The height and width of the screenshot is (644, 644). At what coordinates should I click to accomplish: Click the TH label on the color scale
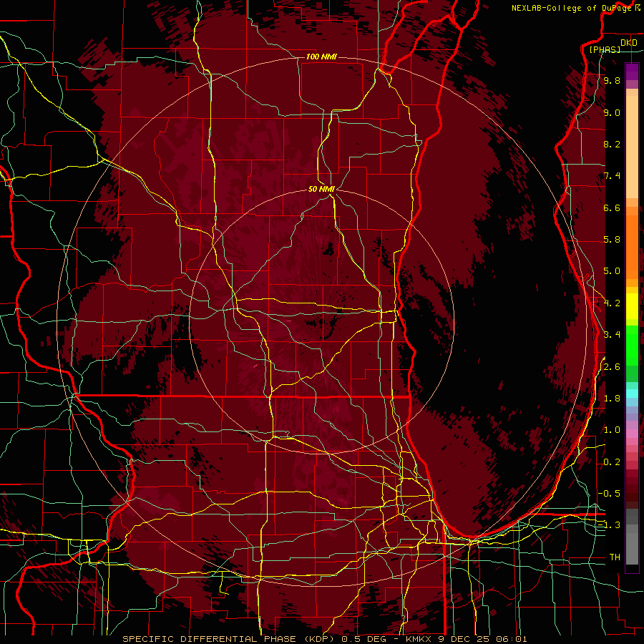pyautogui.click(x=615, y=557)
